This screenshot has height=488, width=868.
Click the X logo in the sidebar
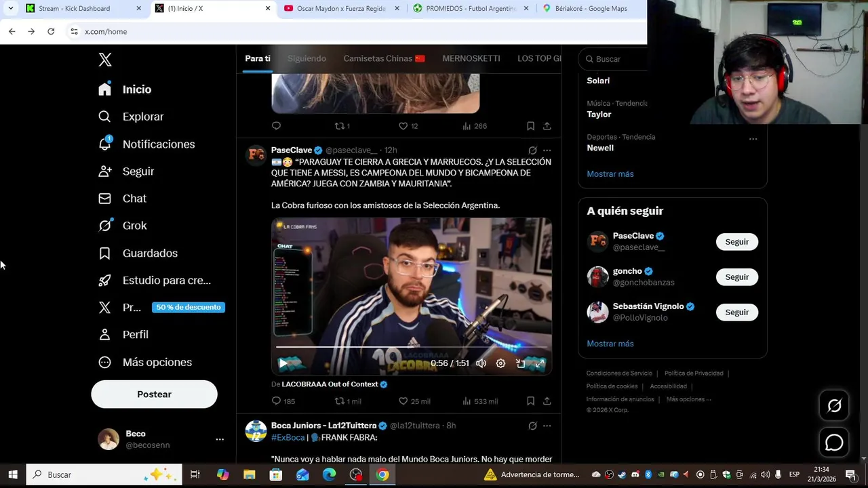pyautogui.click(x=105, y=60)
